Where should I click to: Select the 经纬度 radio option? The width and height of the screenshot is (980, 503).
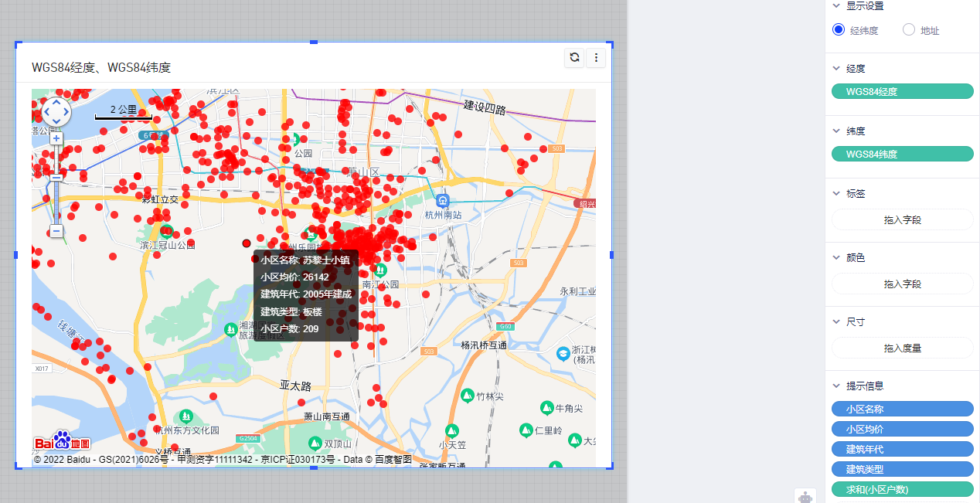(839, 30)
